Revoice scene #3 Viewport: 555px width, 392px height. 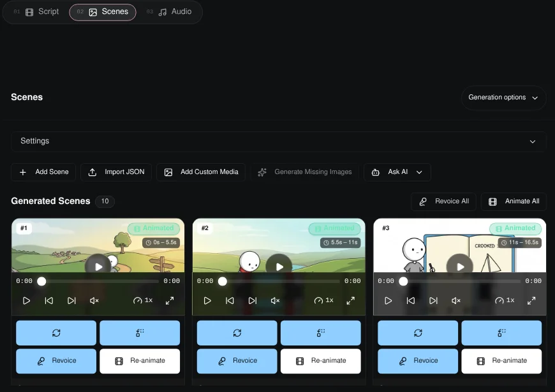(x=418, y=361)
